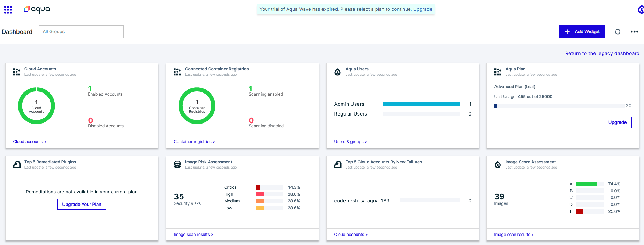Open the three-dot more options menu
Screen dimensions: 644x245
pos(634,32)
